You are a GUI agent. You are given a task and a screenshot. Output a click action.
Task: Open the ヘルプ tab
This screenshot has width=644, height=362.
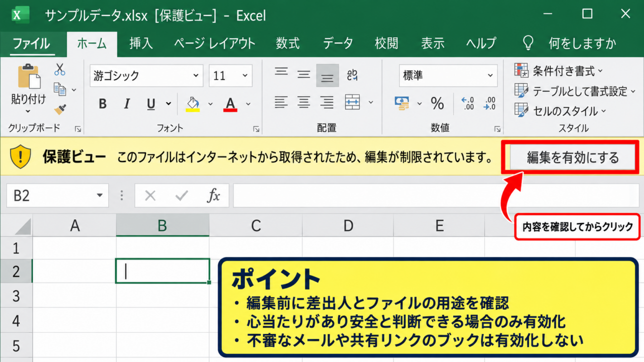481,43
